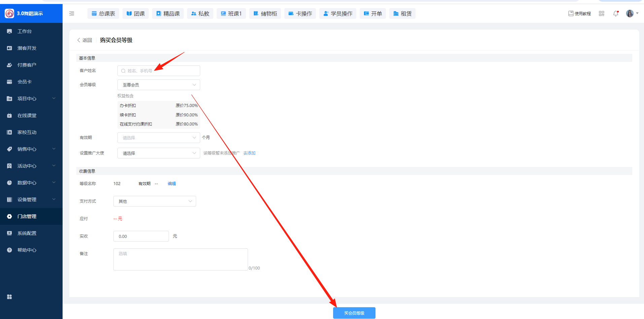The height and width of the screenshot is (319, 644).
Task: Collapse sidebar using hamburger menu icon
Action: [x=72, y=13]
